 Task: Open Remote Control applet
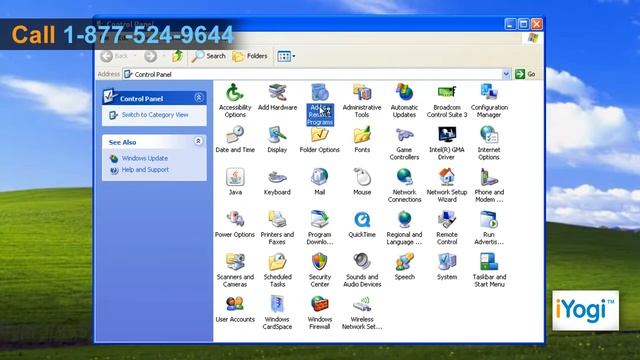(x=447, y=228)
